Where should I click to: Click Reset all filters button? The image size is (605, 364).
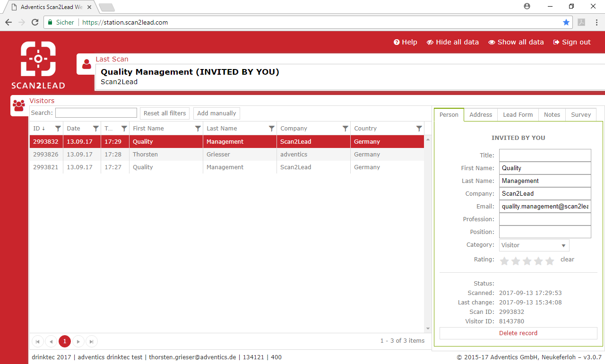coord(165,113)
